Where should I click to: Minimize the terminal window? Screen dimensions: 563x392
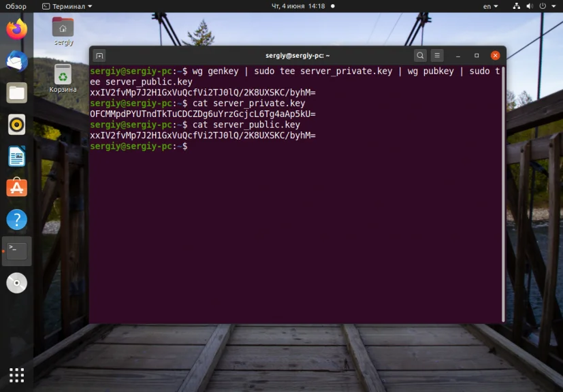pyautogui.click(x=457, y=56)
